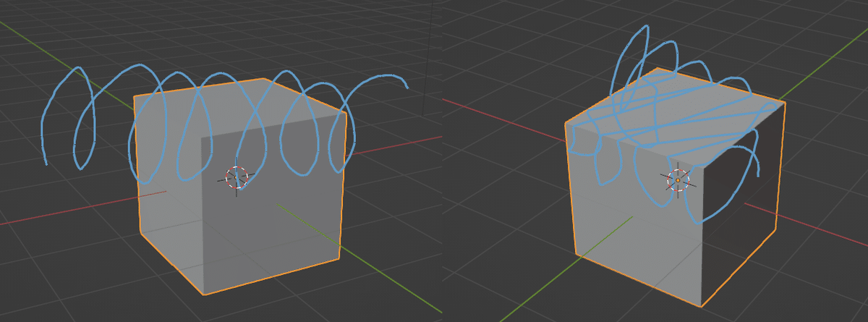Click the 3D cursor in the right viewport

tap(678, 180)
